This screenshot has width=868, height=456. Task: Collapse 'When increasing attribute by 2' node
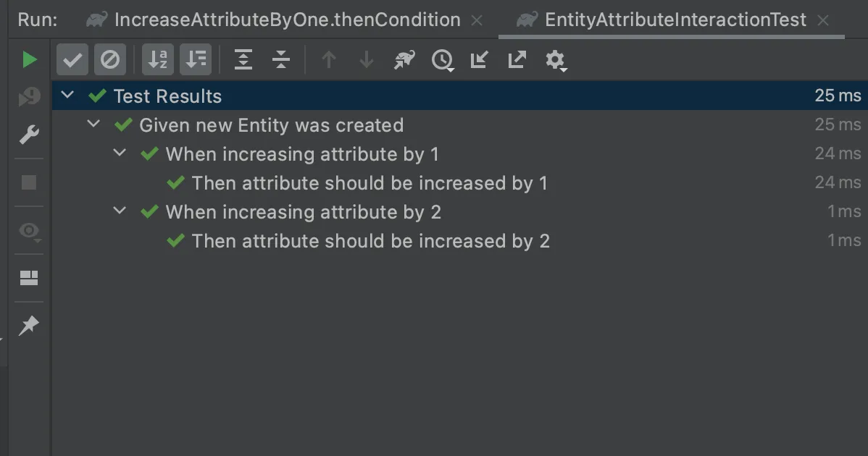tap(120, 211)
